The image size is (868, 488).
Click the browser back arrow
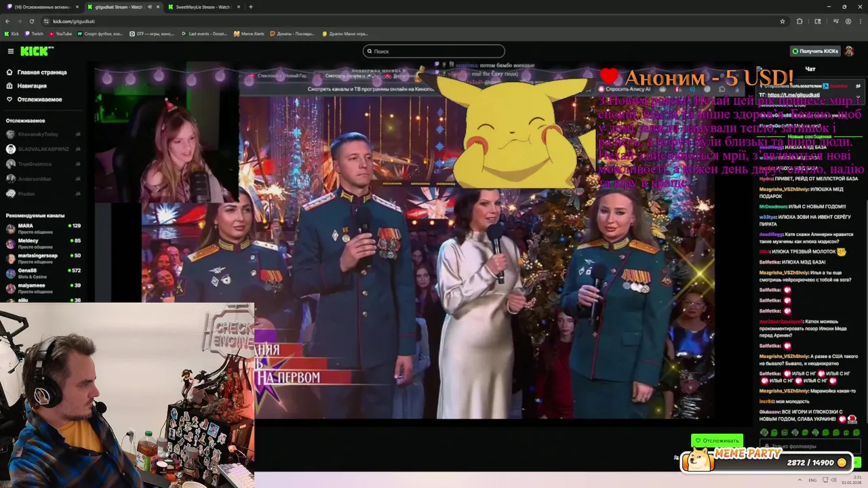pyautogui.click(x=7, y=21)
